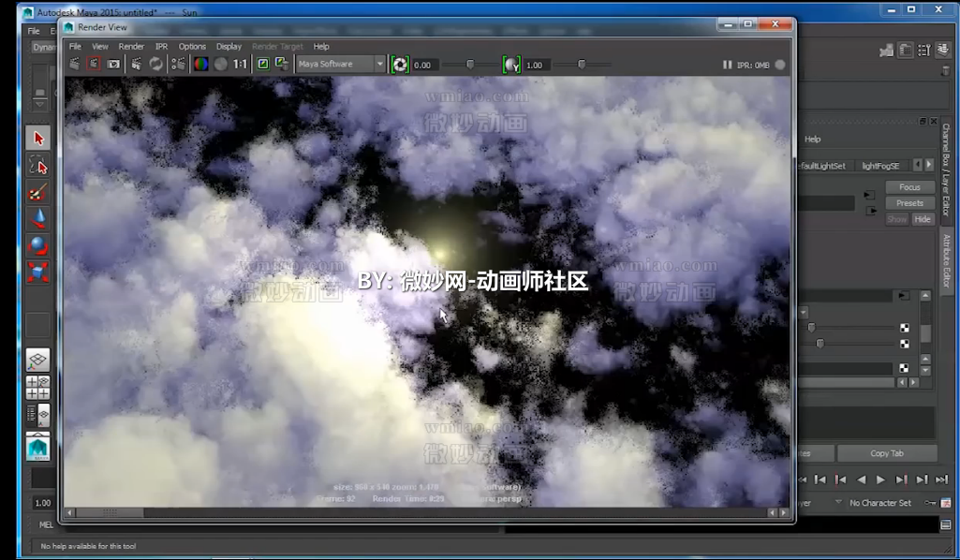Click the right arrow to scroll Attribute Editor tabs
The width and height of the screenshot is (960, 560).
click(929, 165)
